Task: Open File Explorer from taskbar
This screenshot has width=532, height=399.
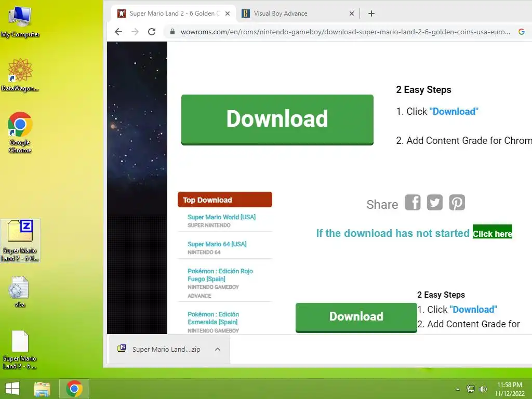Action: click(x=42, y=389)
